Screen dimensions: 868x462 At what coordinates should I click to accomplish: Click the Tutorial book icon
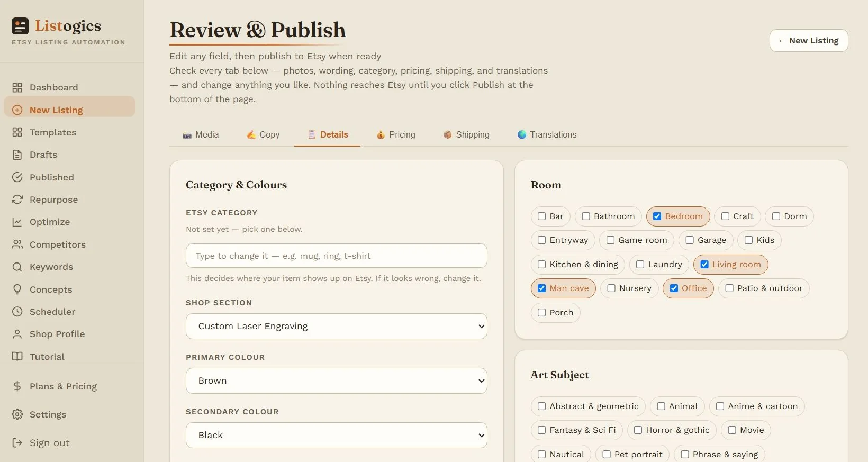17,357
